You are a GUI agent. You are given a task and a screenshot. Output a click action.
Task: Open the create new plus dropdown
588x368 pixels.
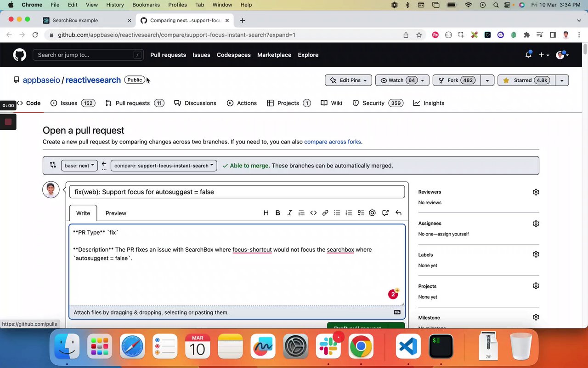544,55
